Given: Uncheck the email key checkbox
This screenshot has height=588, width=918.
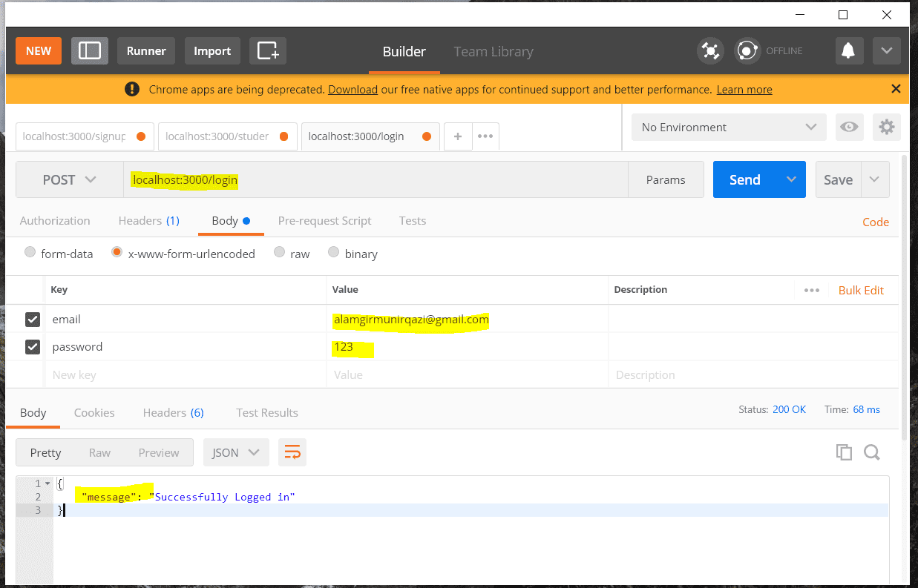Looking at the screenshot, I should click(x=33, y=319).
